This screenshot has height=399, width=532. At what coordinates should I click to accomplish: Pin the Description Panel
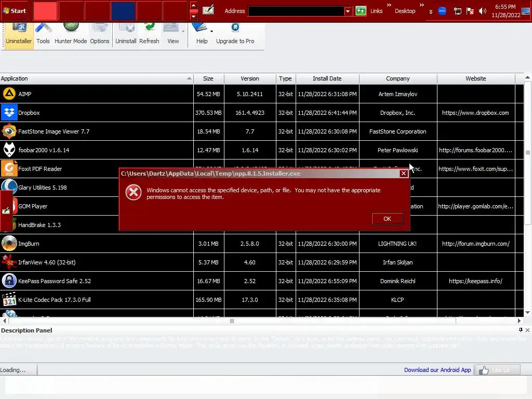[x=521, y=330]
